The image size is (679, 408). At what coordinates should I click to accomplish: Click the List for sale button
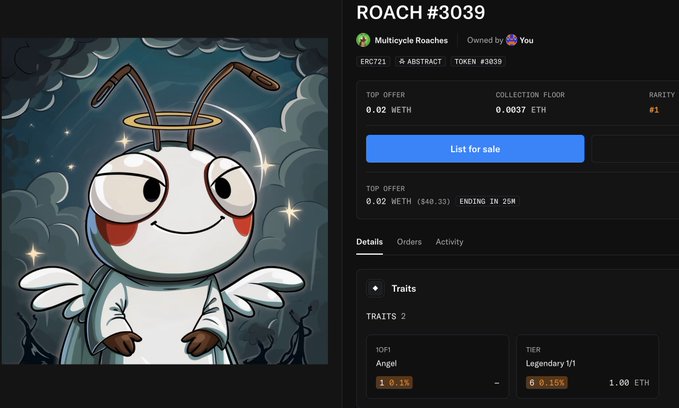click(x=475, y=149)
